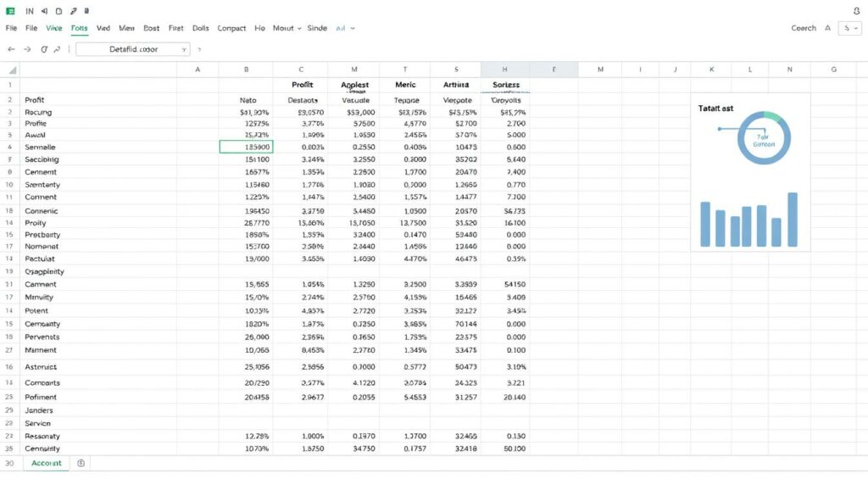Expand the Mouut menu dropdown
Viewport: 868px width, 496px height.
(287, 28)
